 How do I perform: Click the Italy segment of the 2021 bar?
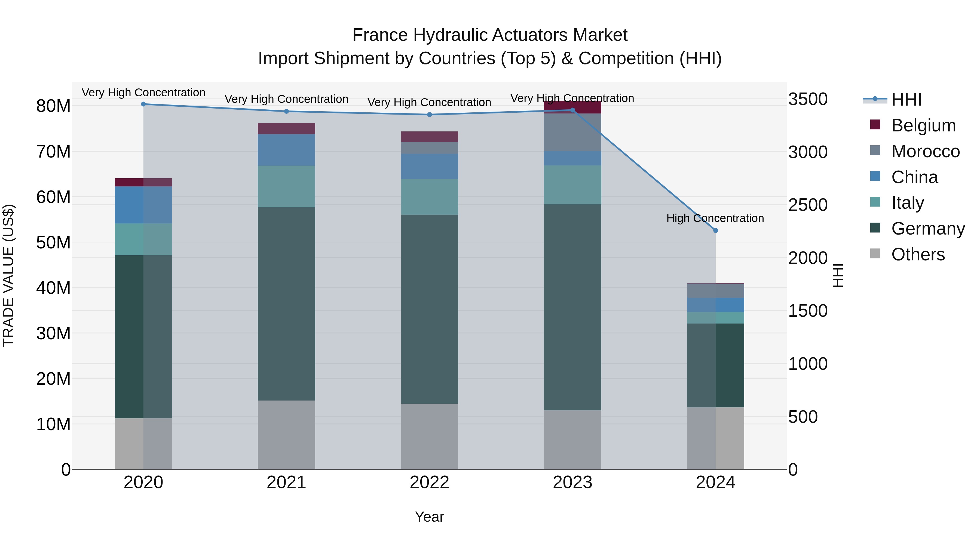[x=286, y=186]
